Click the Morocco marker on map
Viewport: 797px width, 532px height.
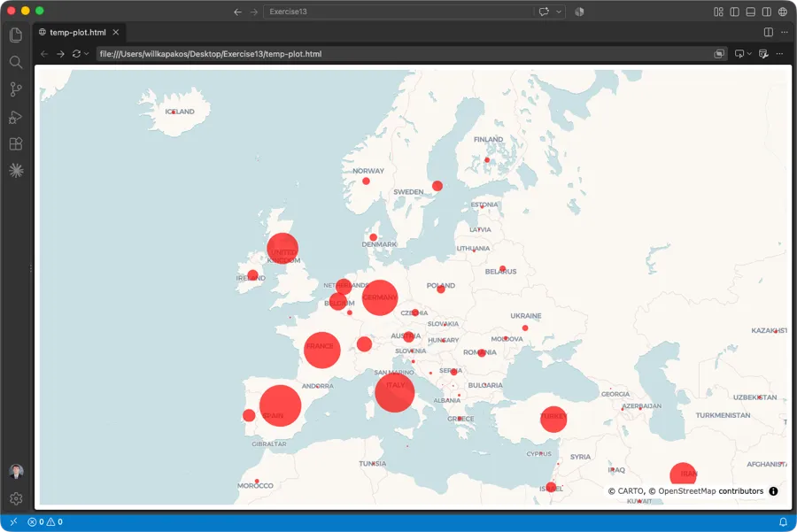pyautogui.click(x=257, y=482)
